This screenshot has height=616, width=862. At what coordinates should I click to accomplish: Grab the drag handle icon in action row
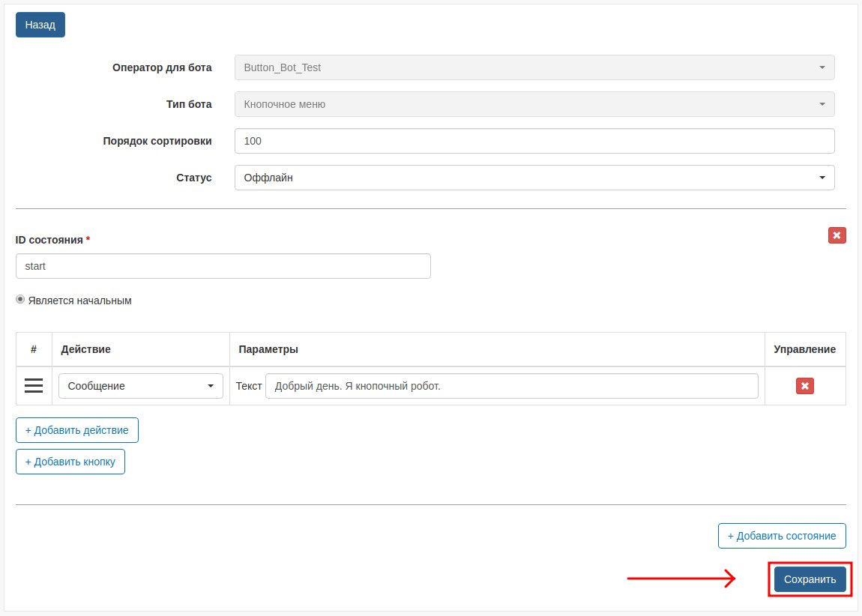[34, 386]
